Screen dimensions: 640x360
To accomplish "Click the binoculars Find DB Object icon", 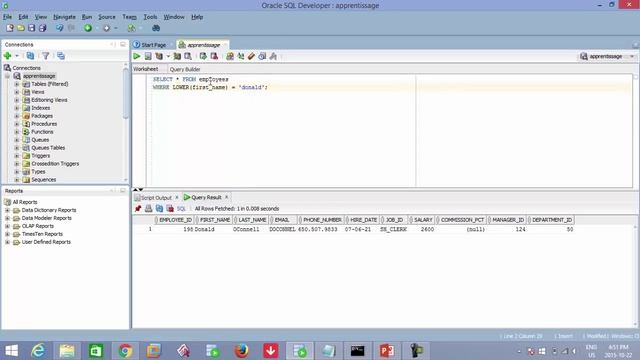I will point(156,28).
